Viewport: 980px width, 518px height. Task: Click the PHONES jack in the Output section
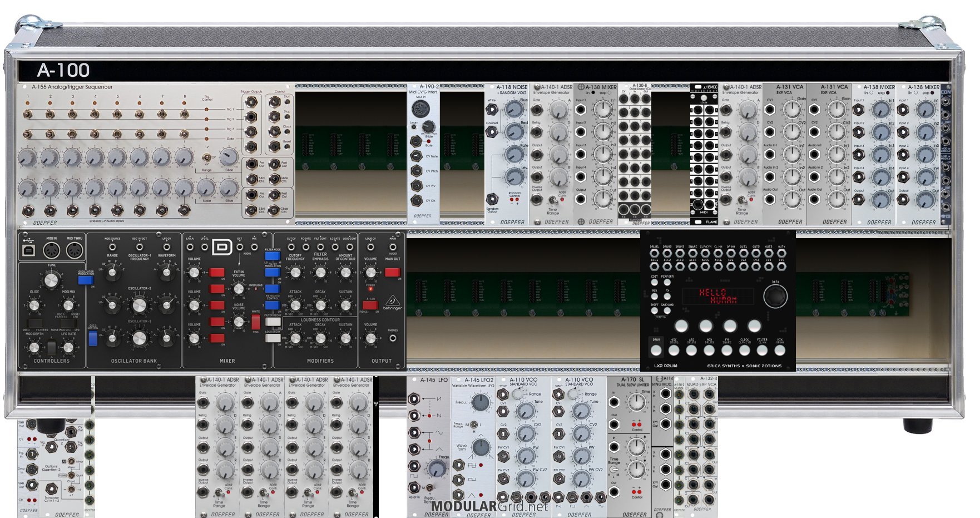pyautogui.click(x=393, y=338)
